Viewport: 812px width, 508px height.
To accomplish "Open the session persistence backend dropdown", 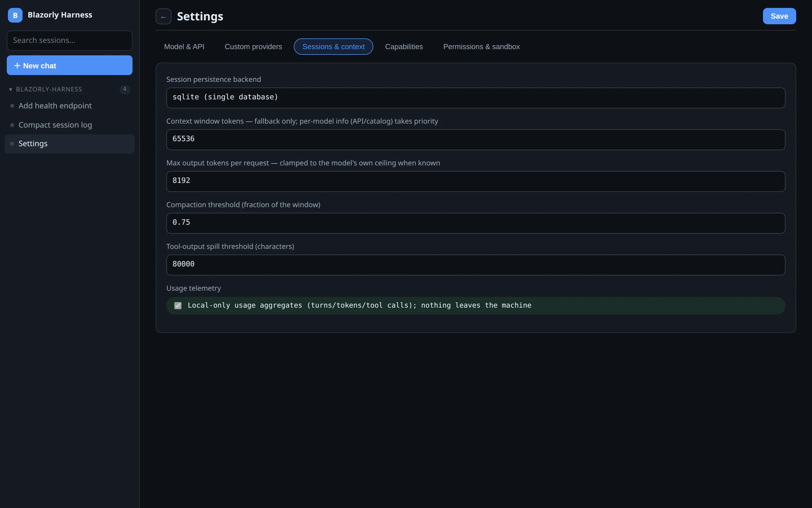I will pyautogui.click(x=475, y=98).
